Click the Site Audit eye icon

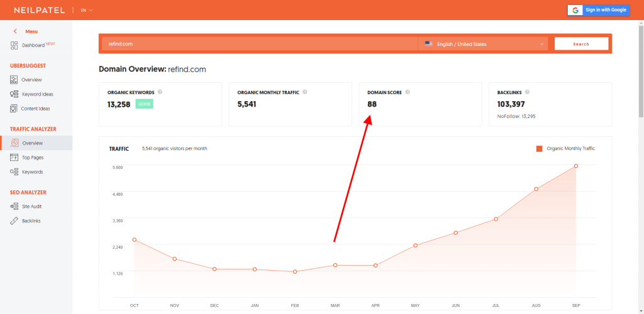(14, 207)
